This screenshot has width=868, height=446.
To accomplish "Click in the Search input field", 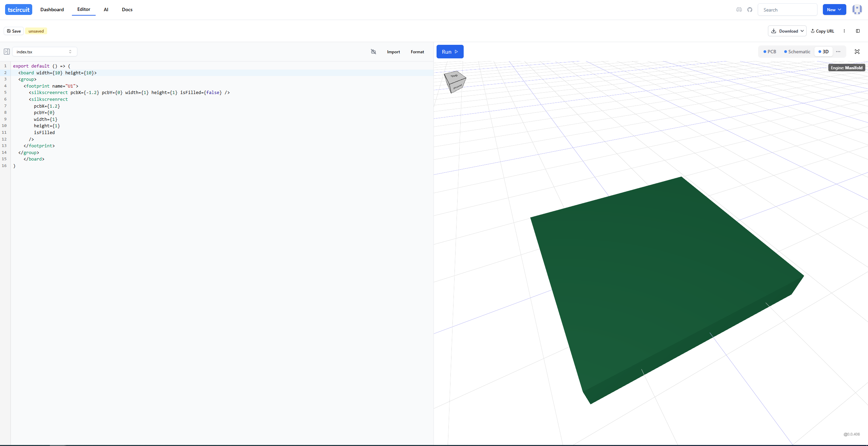I will [x=787, y=10].
